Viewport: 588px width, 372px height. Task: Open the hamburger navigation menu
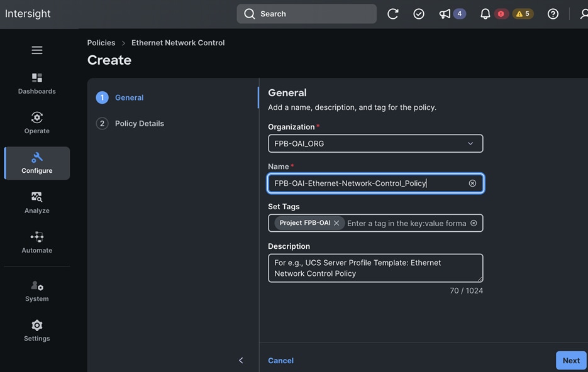pyautogui.click(x=36, y=50)
